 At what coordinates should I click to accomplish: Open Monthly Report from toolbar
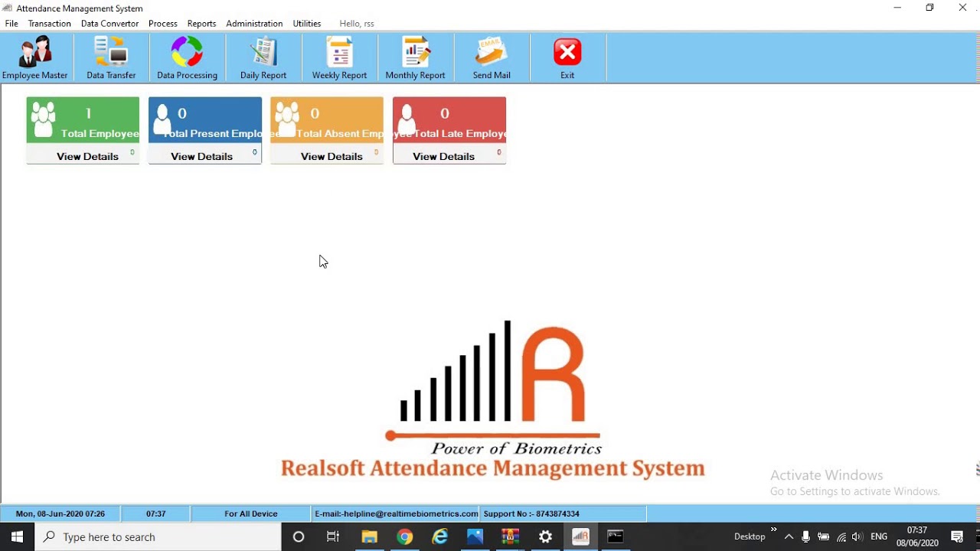click(x=415, y=58)
